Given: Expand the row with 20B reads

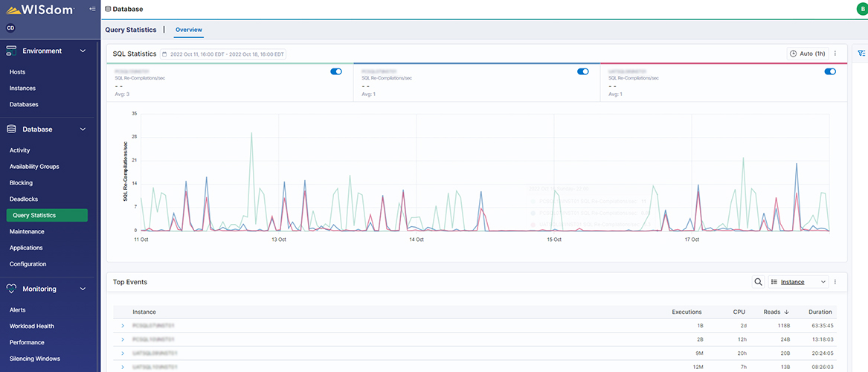Looking at the screenshot, I should (x=122, y=353).
